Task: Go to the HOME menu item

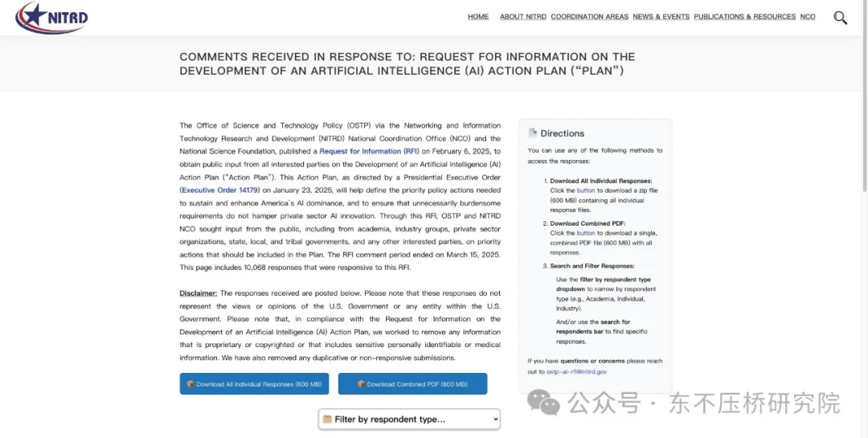Action: tap(478, 17)
